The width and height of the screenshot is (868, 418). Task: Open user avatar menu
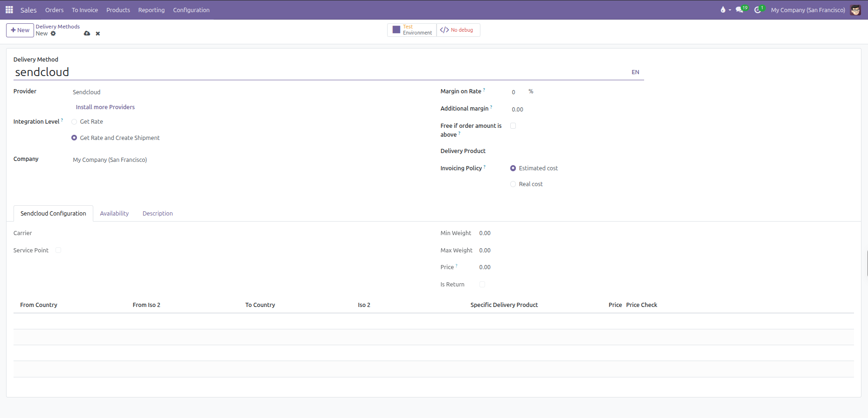coord(855,10)
